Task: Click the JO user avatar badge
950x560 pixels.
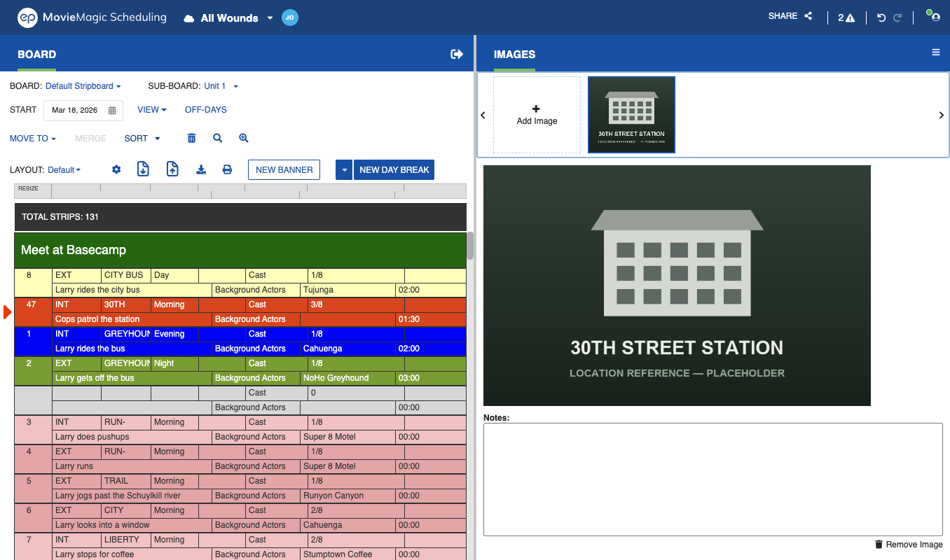Action: click(290, 18)
